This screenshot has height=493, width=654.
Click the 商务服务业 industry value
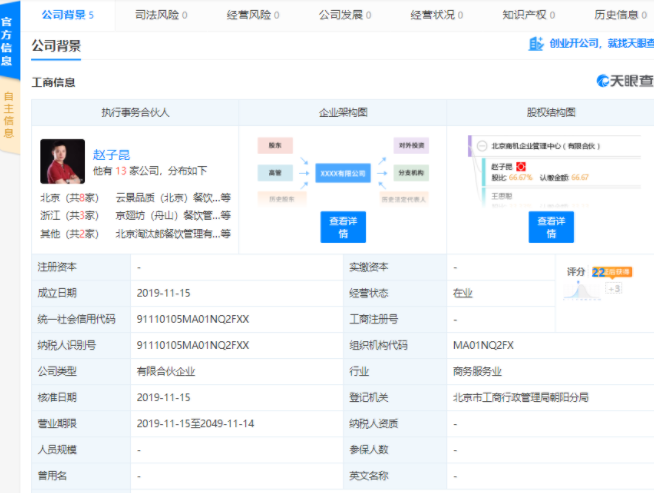[x=477, y=372]
